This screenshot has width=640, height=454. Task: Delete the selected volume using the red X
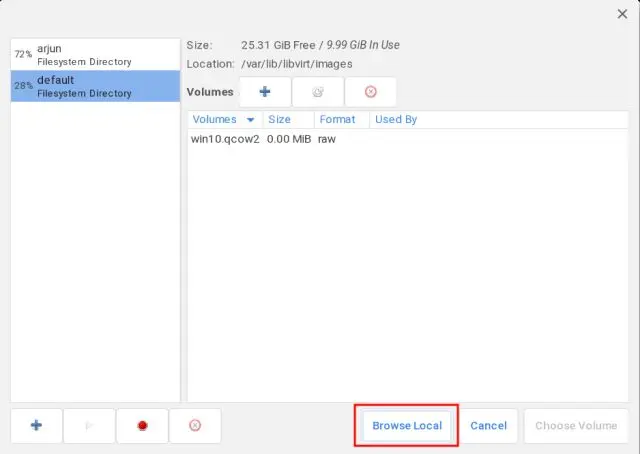click(371, 92)
